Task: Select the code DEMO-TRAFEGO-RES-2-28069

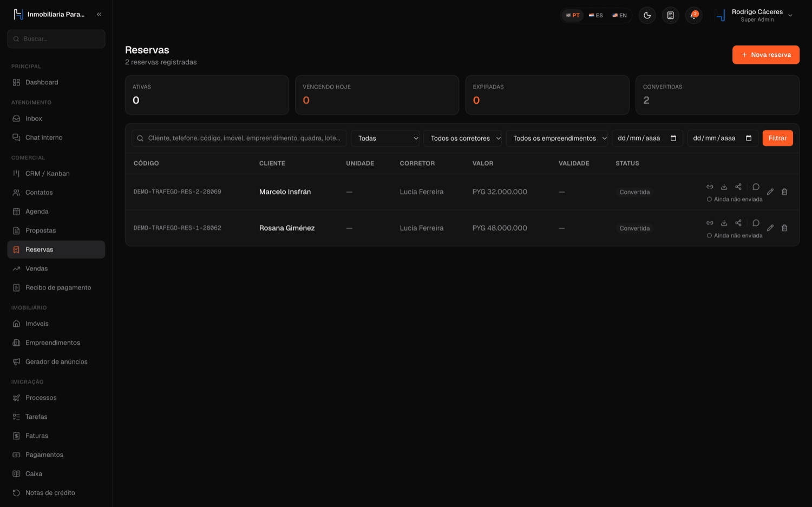Action: pos(178,192)
